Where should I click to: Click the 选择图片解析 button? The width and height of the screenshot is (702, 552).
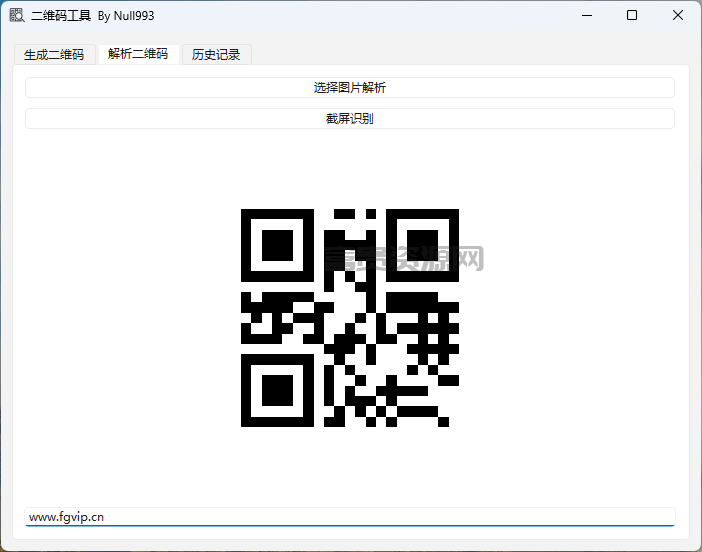pyautogui.click(x=350, y=87)
